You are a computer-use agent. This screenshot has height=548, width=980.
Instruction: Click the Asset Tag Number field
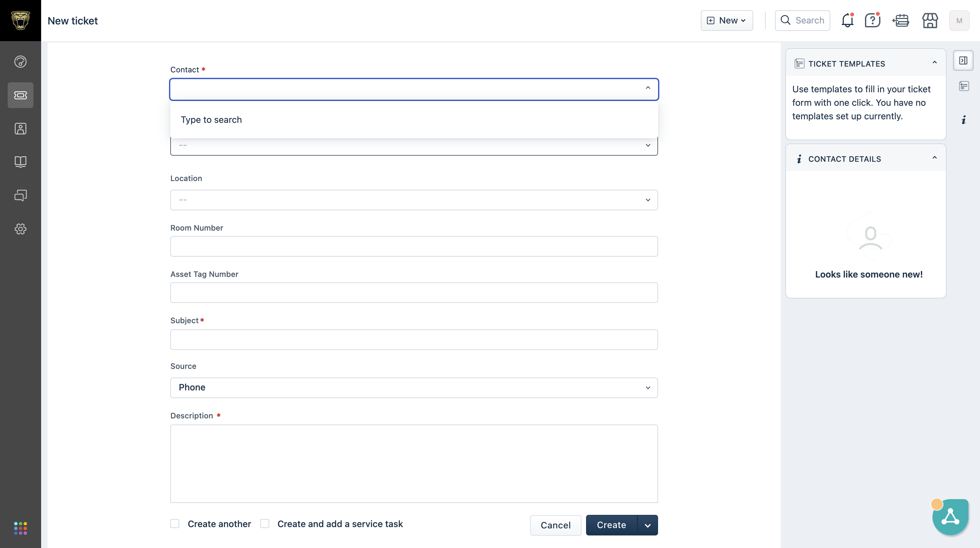pyautogui.click(x=414, y=292)
